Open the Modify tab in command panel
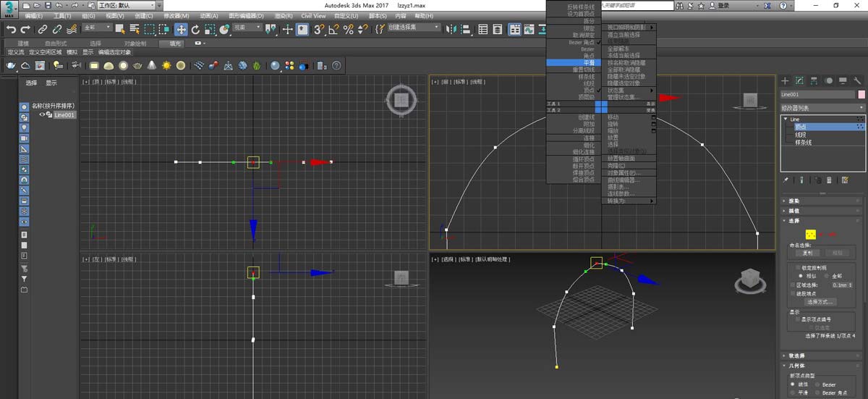The image size is (868, 399). point(800,80)
